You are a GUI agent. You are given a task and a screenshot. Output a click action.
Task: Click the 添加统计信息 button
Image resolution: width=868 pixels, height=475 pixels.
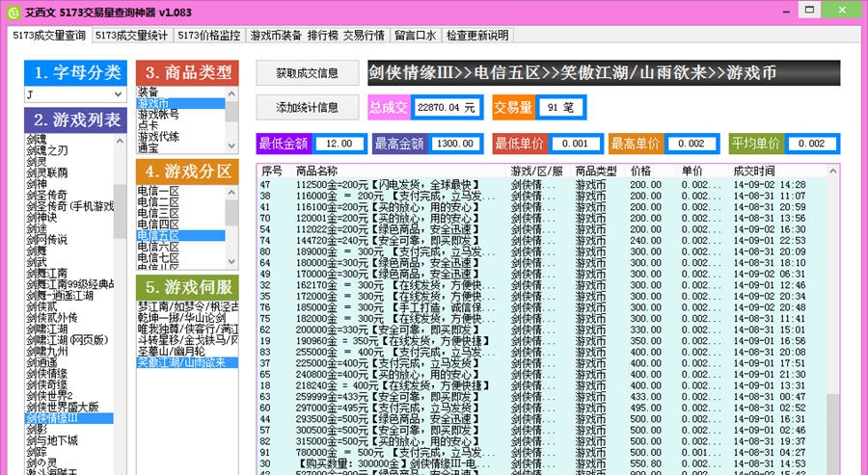(x=307, y=107)
